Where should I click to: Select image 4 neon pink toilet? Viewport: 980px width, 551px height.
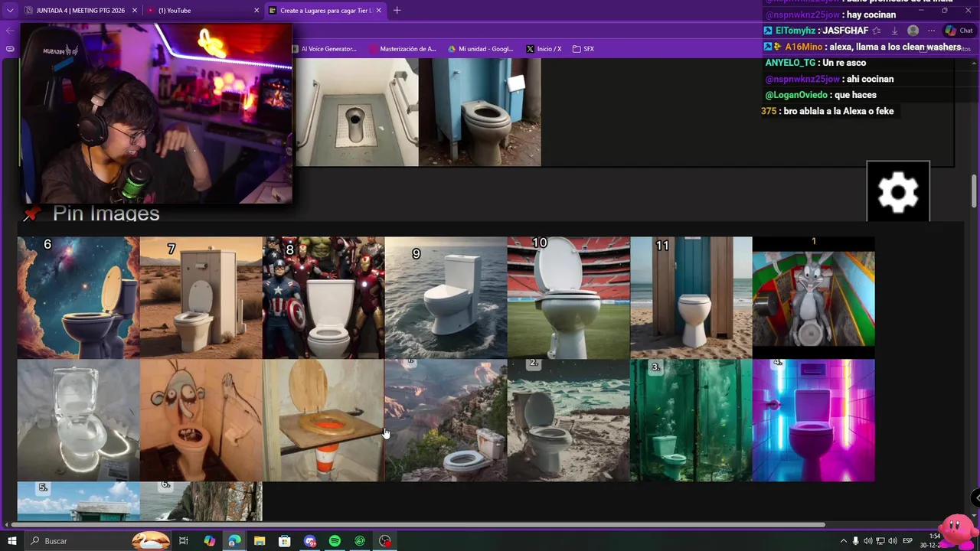pyautogui.click(x=814, y=420)
